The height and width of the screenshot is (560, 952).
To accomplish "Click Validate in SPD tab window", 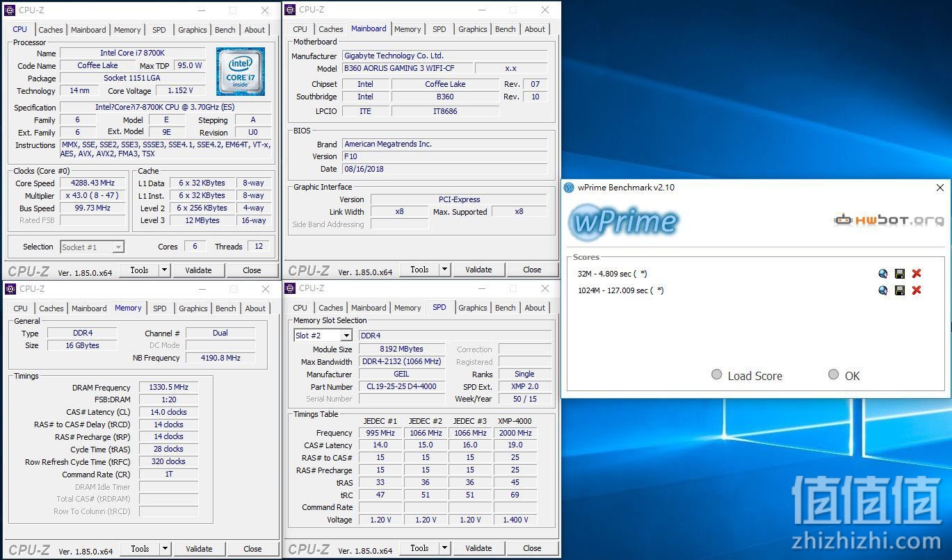I will [478, 548].
